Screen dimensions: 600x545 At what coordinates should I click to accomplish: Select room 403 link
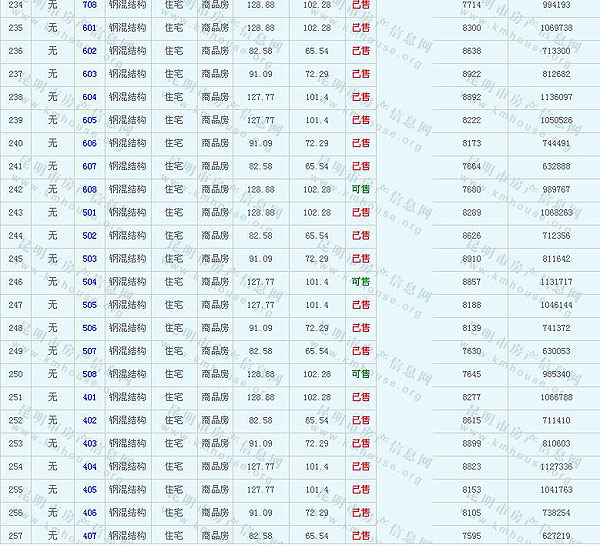pos(90,443)
